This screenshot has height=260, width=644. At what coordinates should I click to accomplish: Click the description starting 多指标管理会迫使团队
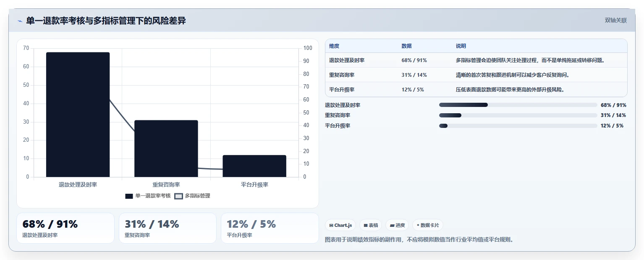530,60
